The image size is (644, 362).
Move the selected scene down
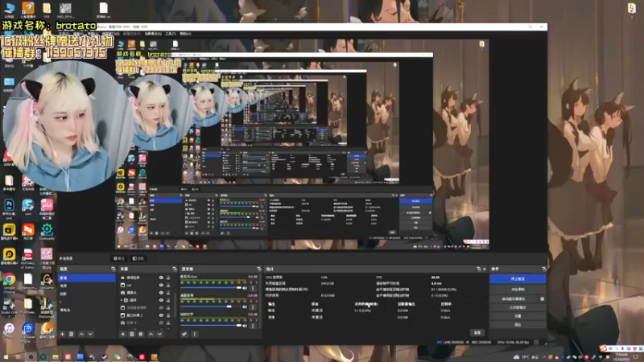pos(90,334)
